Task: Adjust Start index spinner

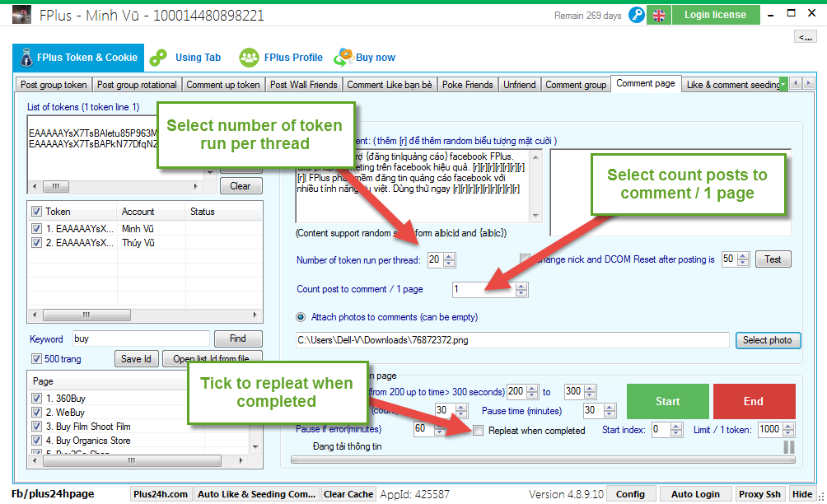Action: (676, 430)
